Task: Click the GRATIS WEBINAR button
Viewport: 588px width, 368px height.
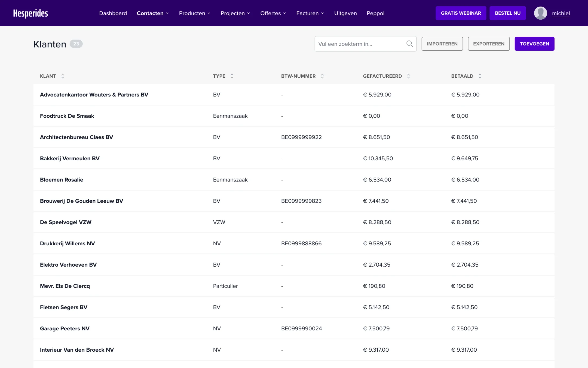Action: tap(461, 13)
